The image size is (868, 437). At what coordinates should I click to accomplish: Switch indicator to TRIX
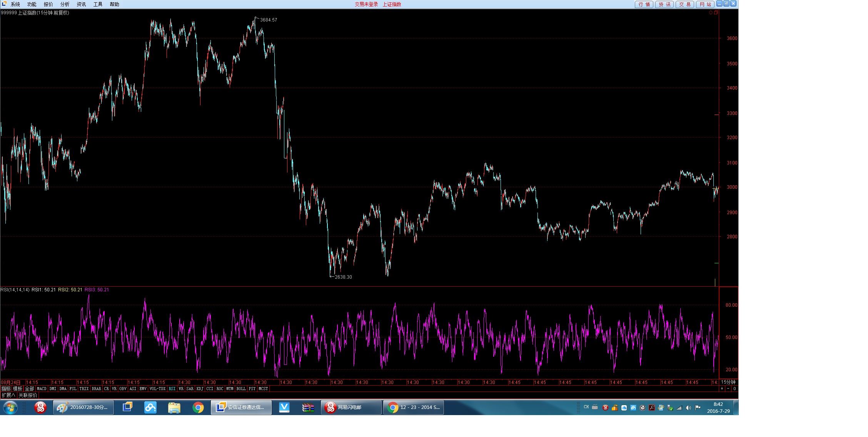(84, 389)
